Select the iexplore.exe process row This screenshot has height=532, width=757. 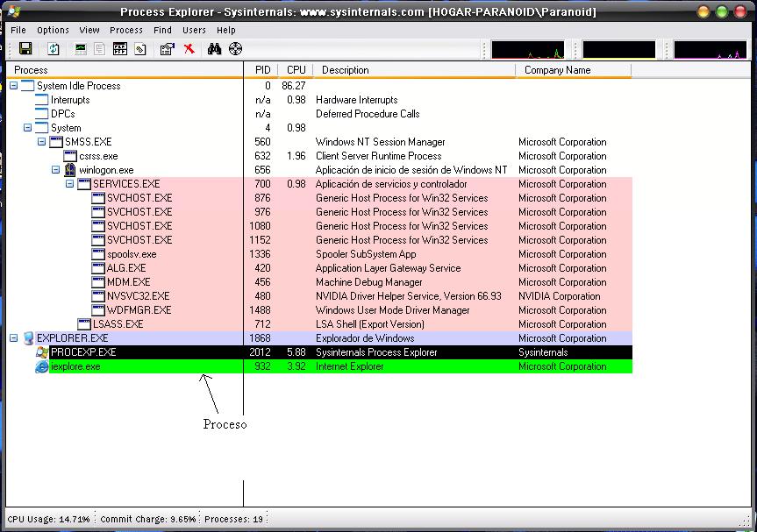[x=75, y=366]
